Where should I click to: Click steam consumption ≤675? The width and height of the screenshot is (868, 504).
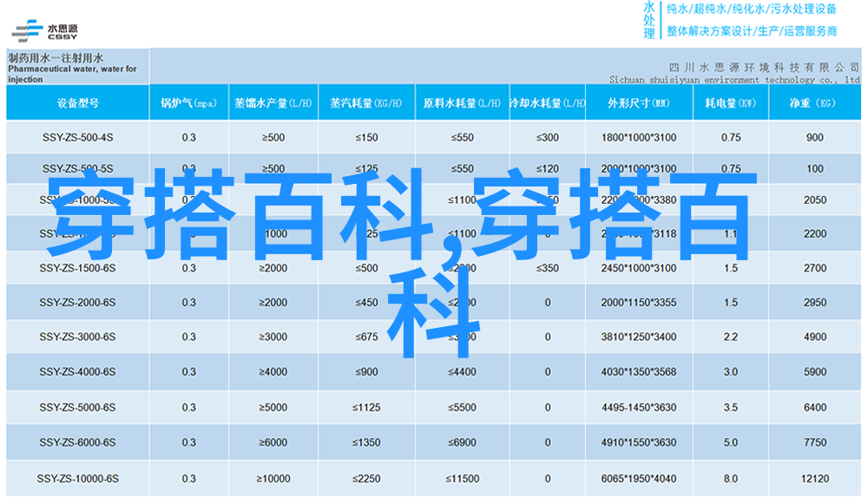point(366,337)
